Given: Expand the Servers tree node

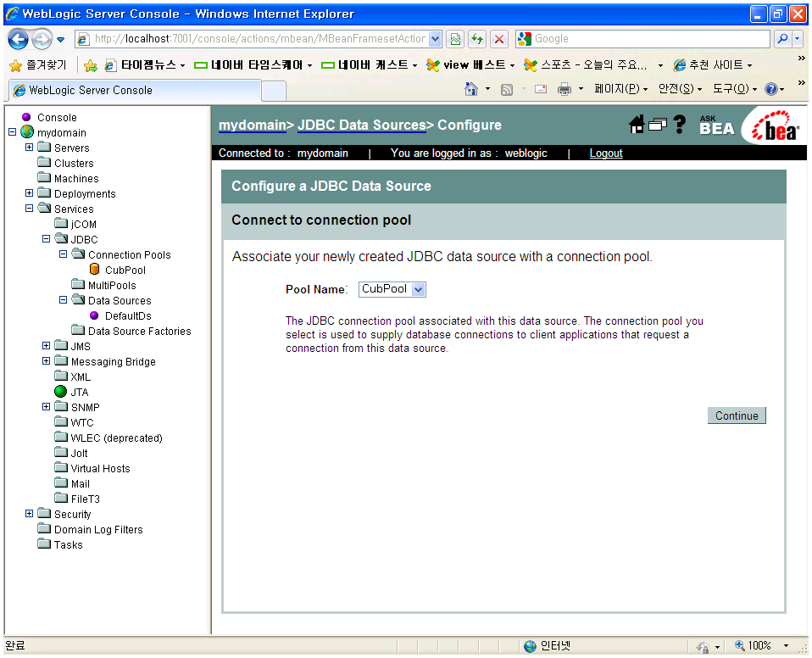Looking at the screenshot, I should [x=29, y=148].
